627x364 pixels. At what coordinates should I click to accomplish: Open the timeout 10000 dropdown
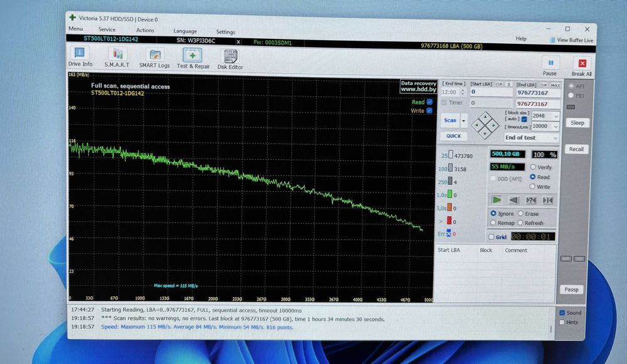(x=545, y=127)
